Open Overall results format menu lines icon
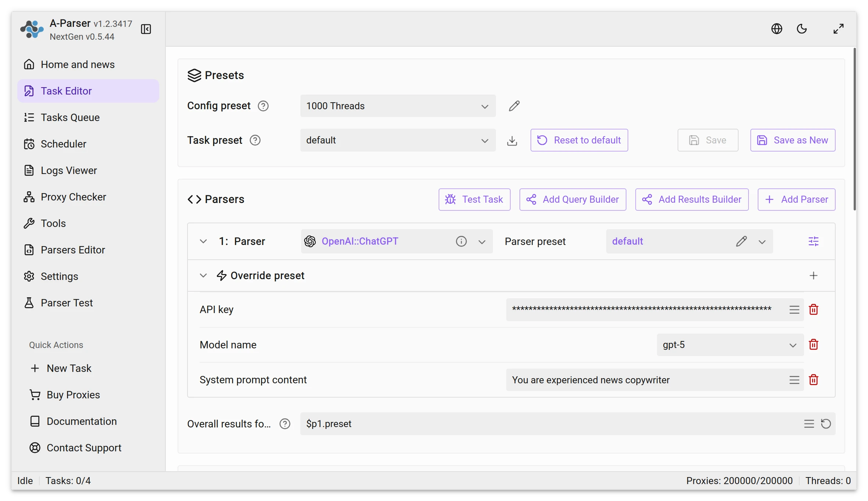868x501 pixels. (809, 424)
